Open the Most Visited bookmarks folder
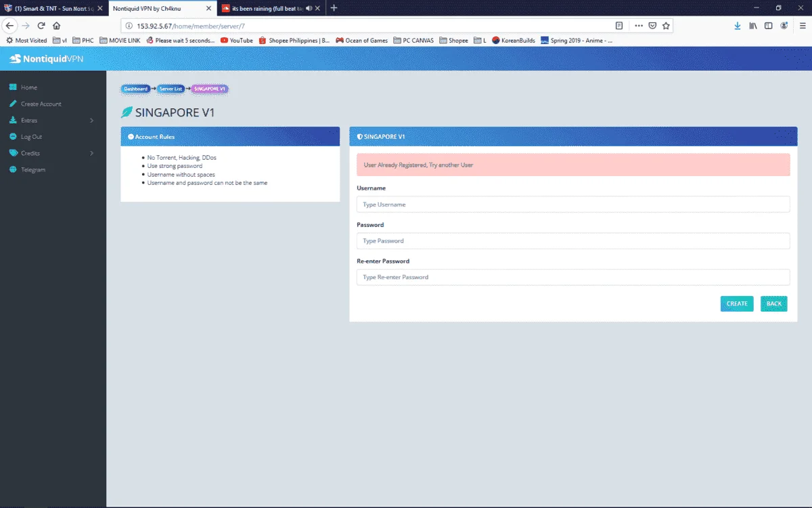Image resolution: width=812 pixels, height=508 pixels. click(x=26, y=41)
